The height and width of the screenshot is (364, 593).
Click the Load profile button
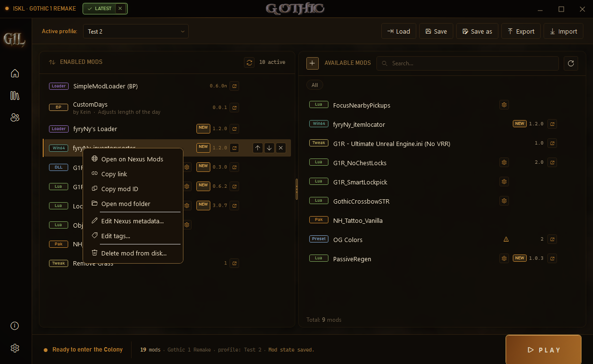click(399, 31)
